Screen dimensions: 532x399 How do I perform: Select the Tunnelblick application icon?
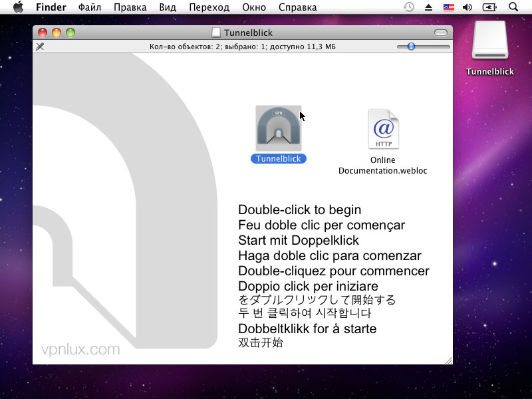[x=279, y=128]
